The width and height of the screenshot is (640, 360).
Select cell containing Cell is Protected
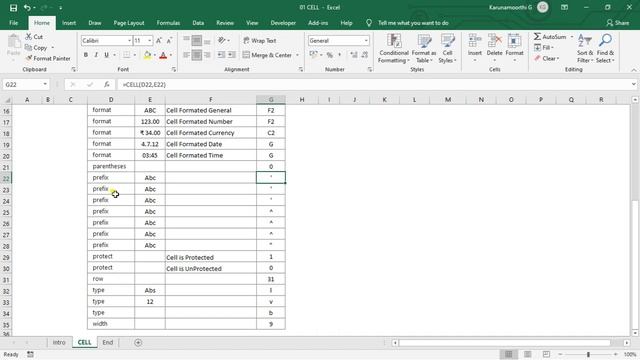pyautogui.click(x=211, y=258)
